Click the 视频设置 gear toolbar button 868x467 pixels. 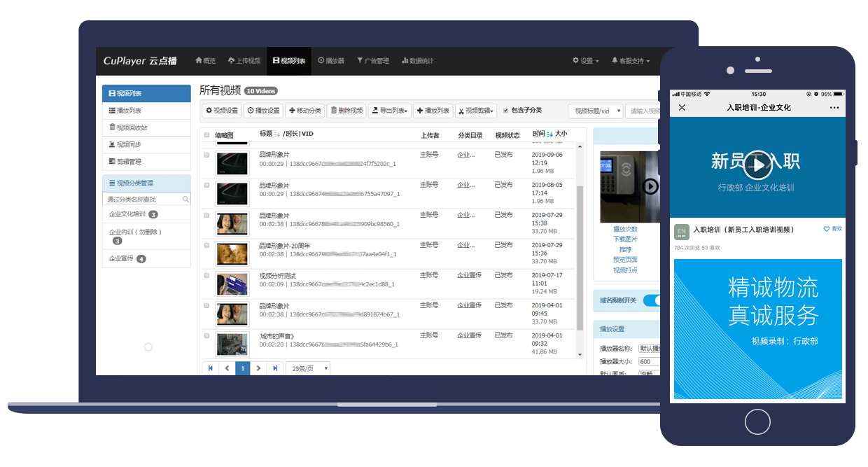pyautogui.click(x=221, y=111)
